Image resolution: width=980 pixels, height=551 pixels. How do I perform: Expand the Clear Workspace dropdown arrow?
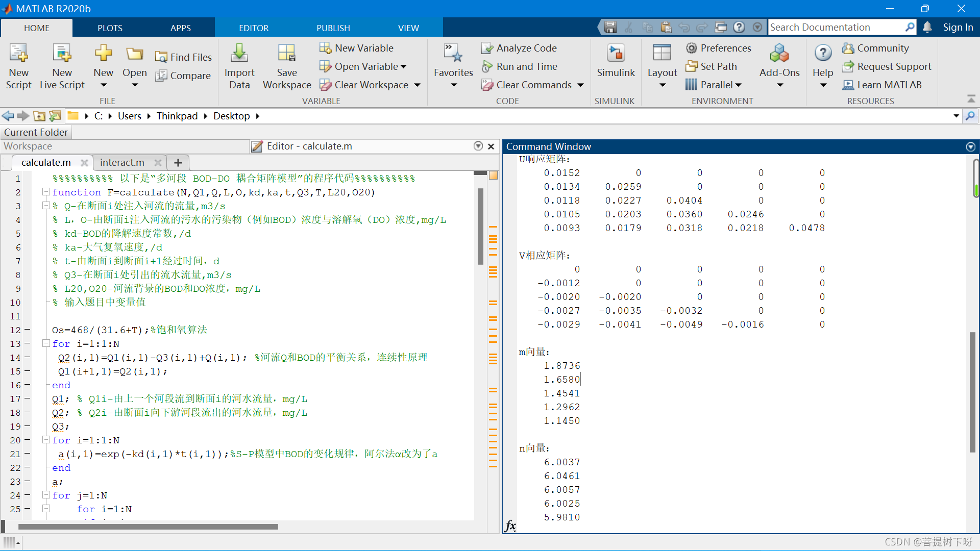pyautogui.click(x=417, y=85)
